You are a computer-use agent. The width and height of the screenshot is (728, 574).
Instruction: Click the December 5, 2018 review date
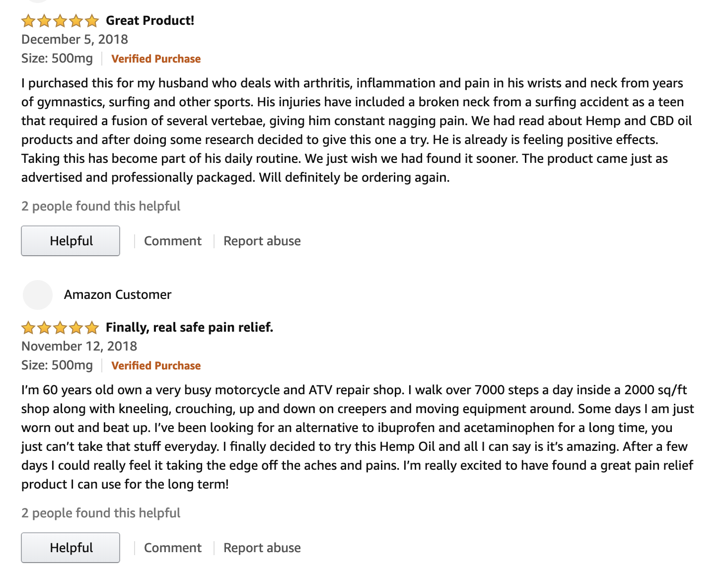(74, 40)
